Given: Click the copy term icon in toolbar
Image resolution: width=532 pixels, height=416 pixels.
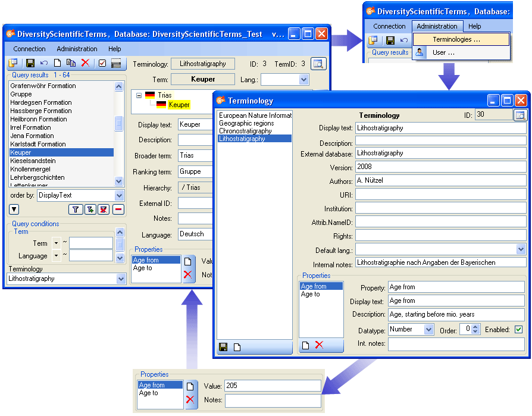Looking at the screenshot, I should [x=71, y=63].
